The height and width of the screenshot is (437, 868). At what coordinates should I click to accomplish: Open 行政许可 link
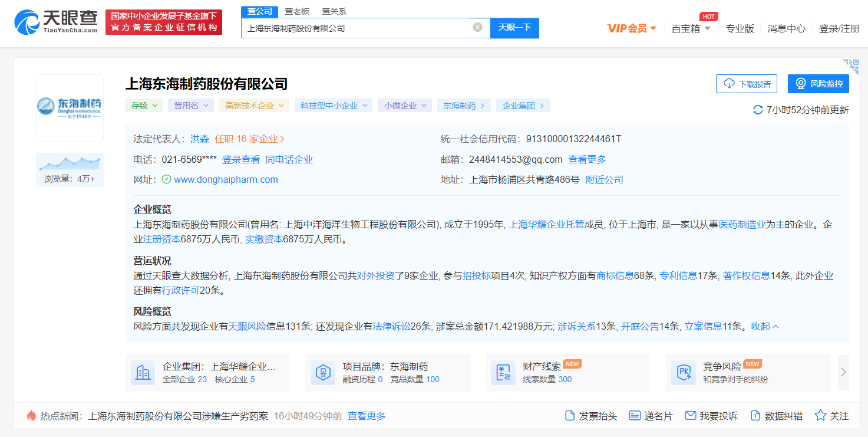pos(181,291)
